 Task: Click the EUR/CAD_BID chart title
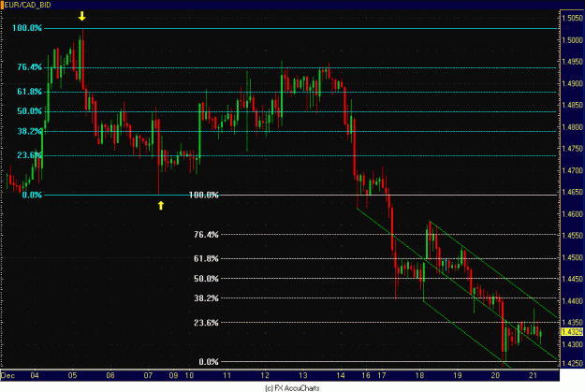(x=27, y=5)
